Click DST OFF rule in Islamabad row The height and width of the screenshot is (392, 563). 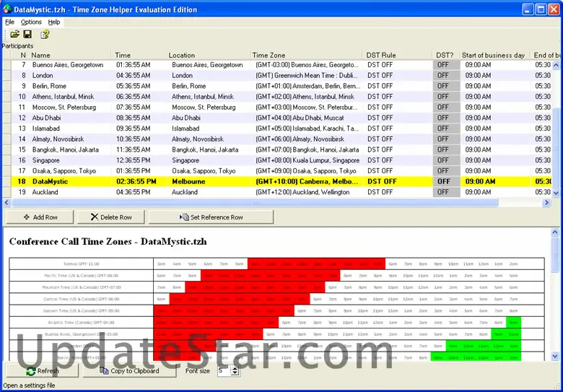[397, 129]
